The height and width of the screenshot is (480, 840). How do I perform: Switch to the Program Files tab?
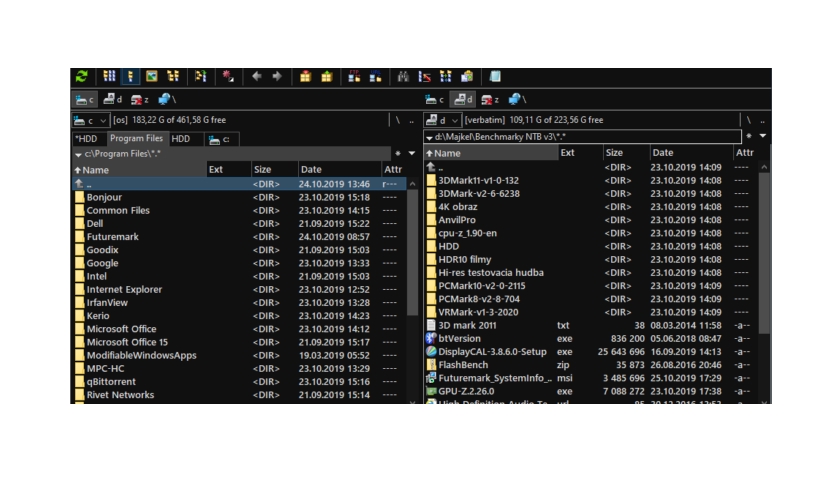pos(136,138)
